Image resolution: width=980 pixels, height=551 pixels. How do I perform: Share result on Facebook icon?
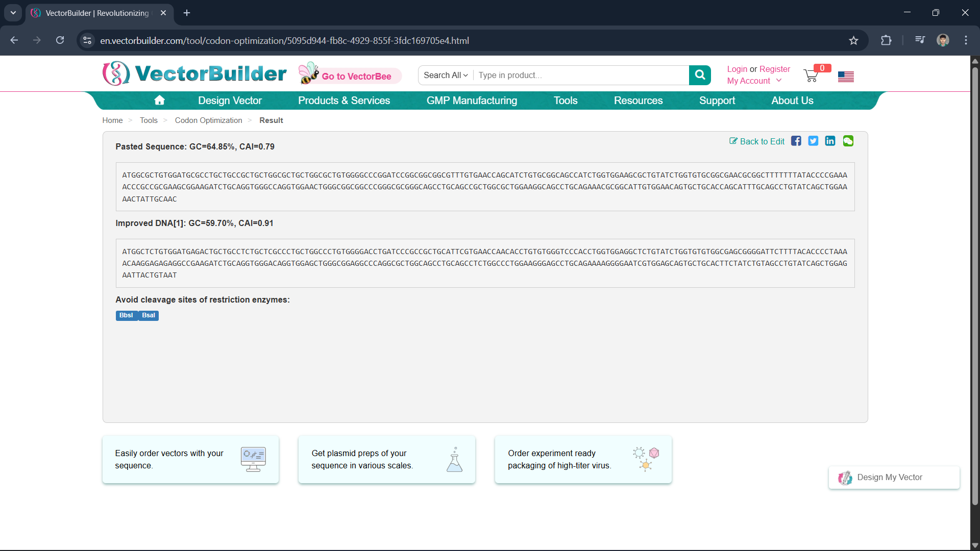pyautogui.click(x=796, y=141)
